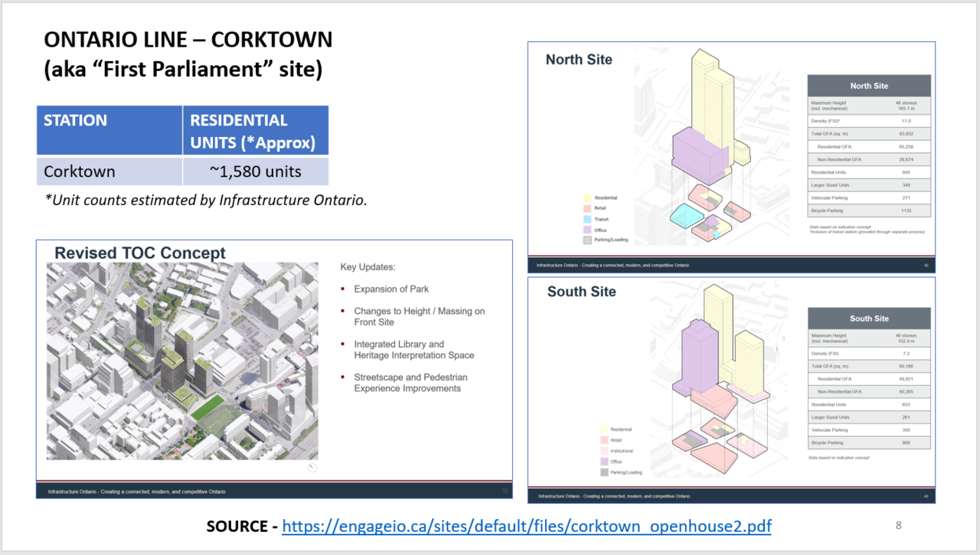The width and height of the screenshot is (980, 555).
Task: Select the Revised TOC Concept aerial rendering image
Action: (182, 361)
